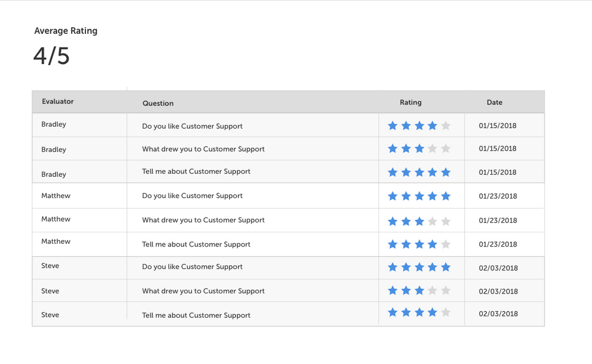This screenshot has width=592, height=364.
Task: Click the 01/23/2018 date in Matthew's first row
Action: click(498, 196)
